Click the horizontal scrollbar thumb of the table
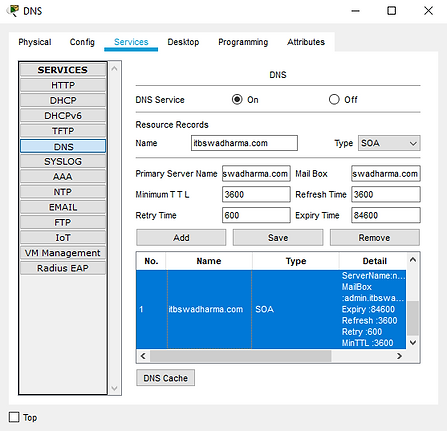This screenshot has width=447, height=431. [241, 356]
